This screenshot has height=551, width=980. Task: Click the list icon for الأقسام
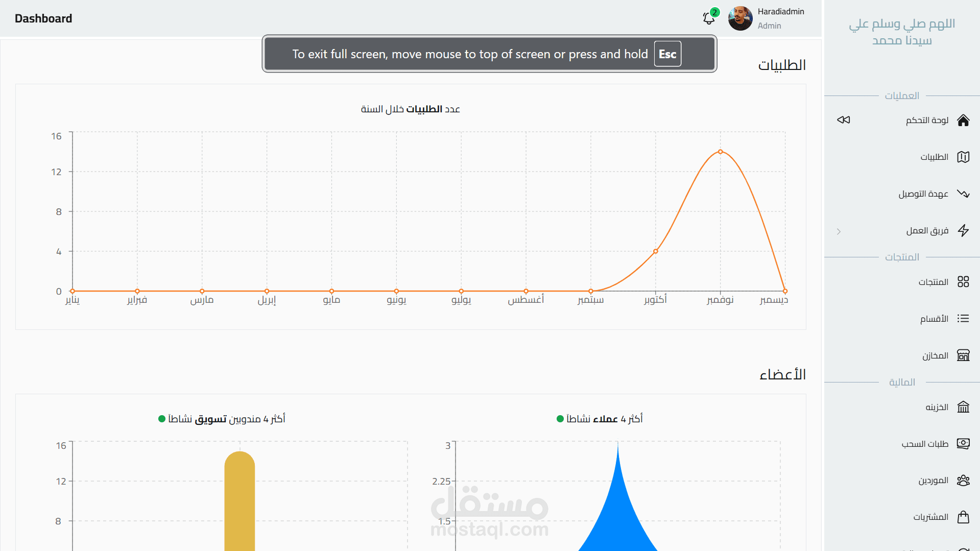coord(963,319)
